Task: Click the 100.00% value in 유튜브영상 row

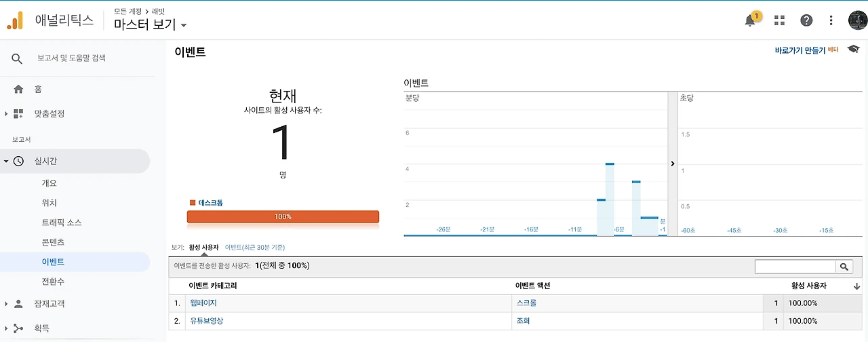Action: [803, 321]
